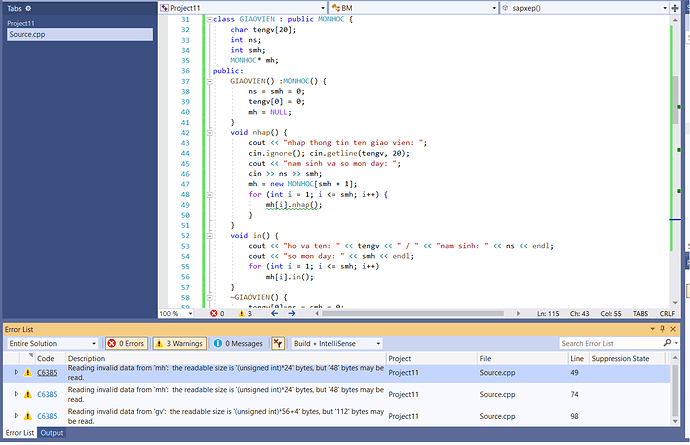
Task: Click the horizontal scrollbar in the editor
Action: 413,313
